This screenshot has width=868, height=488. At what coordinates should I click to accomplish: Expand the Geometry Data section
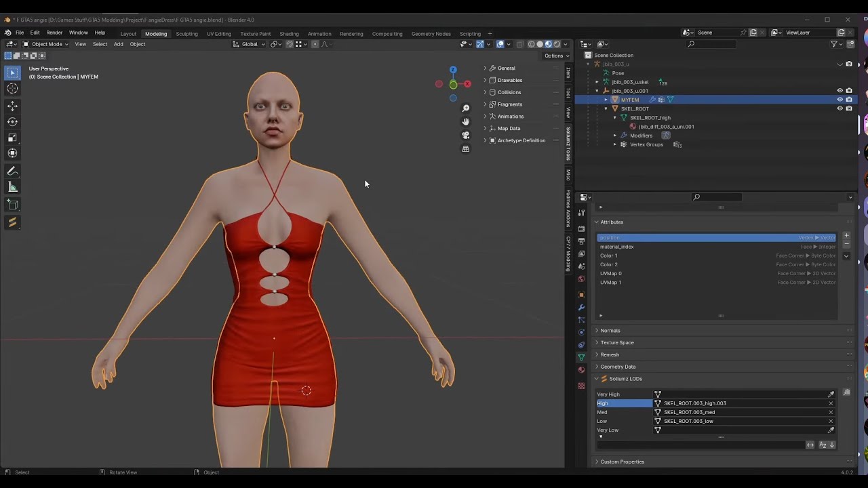pyautogui.click(x=617, y=367)
